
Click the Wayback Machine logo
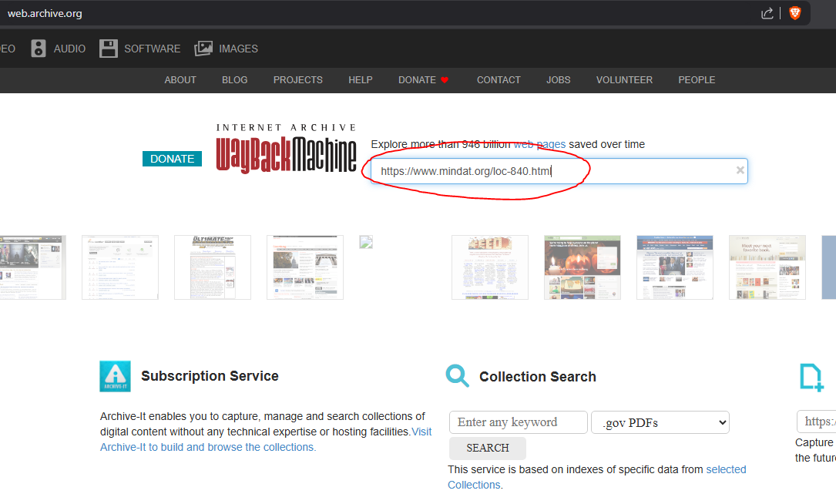pos(287,149)
